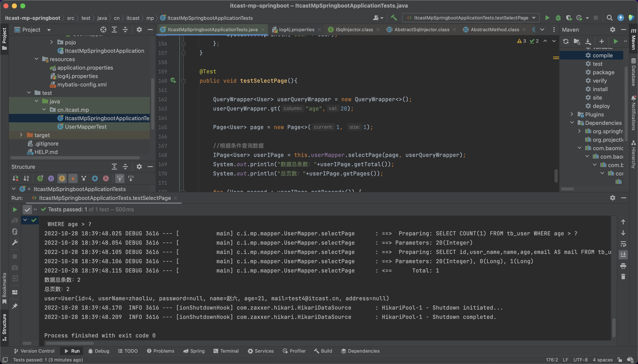Click the green Run button in top toolbar
638x364 pixels.
547,18
